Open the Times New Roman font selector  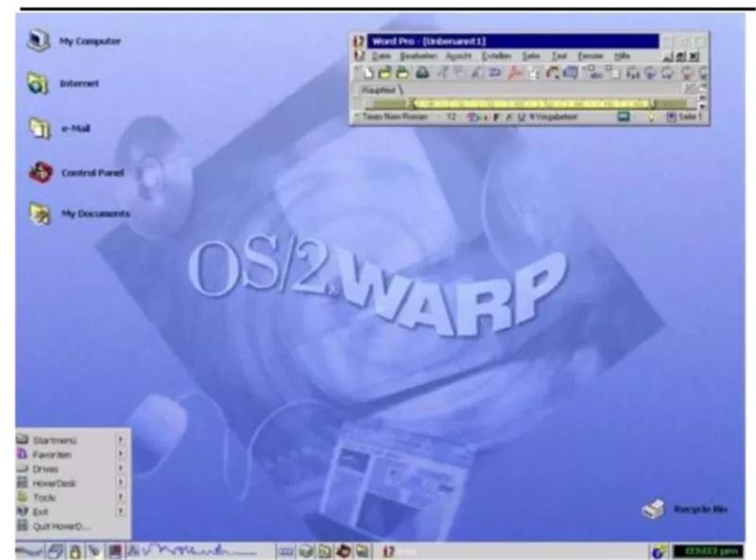394,116
